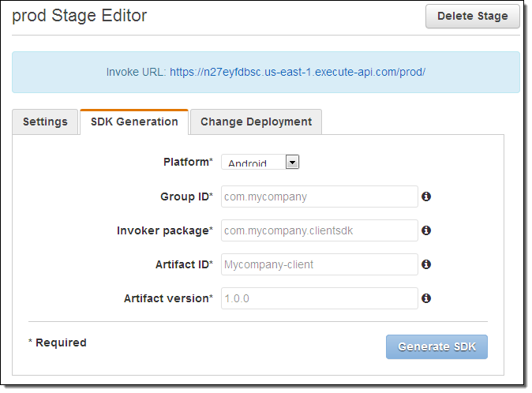Select the Artifact ID input box
Image resolution: width=532 pixels, height=393 pixels.
[x=319, y=264]
